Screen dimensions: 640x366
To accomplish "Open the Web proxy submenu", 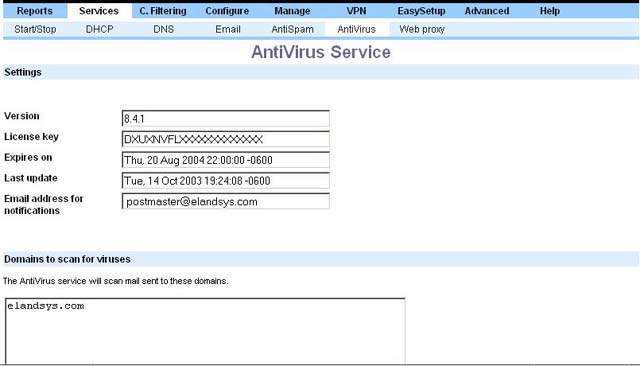I will coord(422,29).
